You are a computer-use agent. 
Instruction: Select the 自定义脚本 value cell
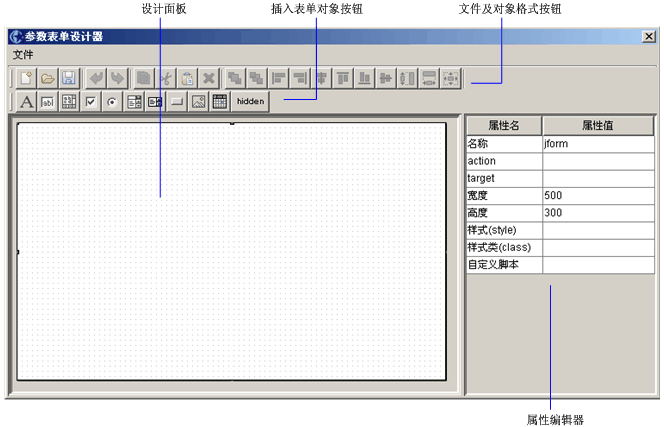[598, 265]
